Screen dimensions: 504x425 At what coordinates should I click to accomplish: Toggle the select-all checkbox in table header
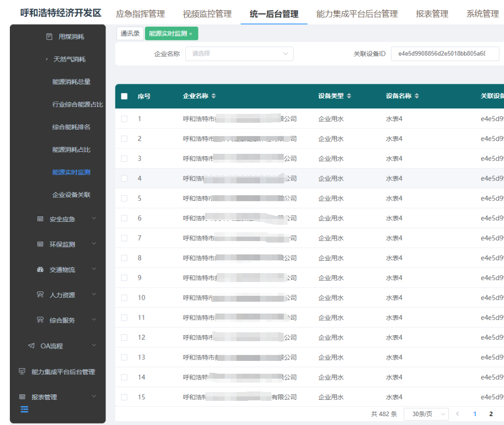point(124,96)
